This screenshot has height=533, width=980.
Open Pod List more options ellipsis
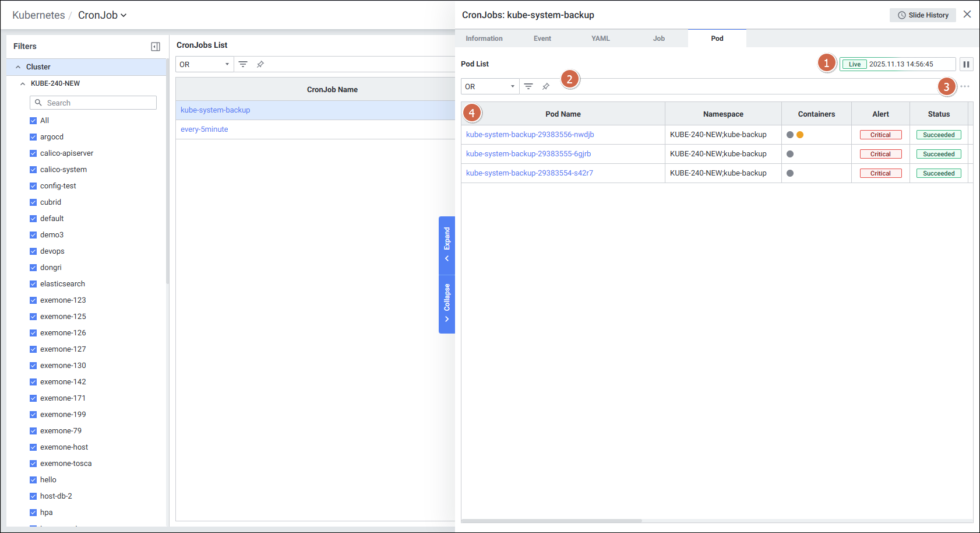pos(965,86)
